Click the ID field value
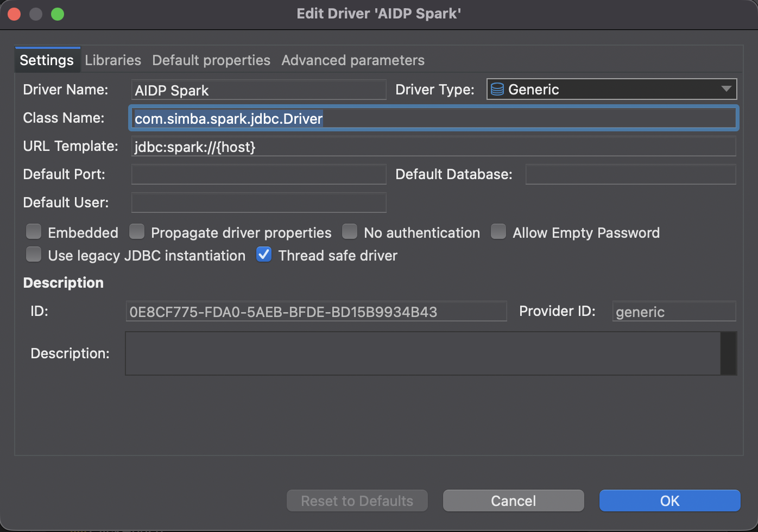 [x=316, y=312]
